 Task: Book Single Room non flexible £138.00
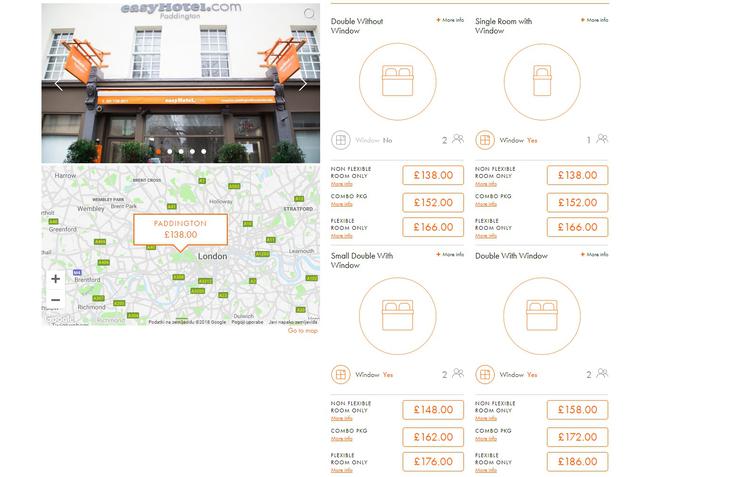[x=577, y=175]
